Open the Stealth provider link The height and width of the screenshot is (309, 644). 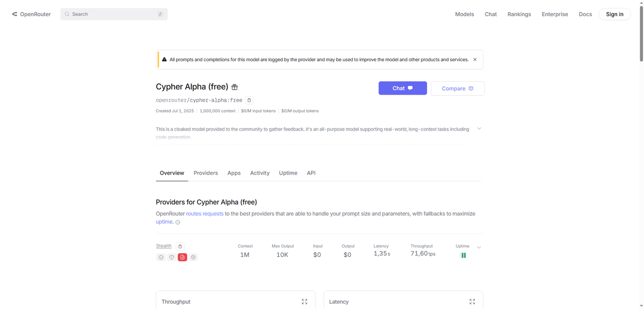point(164,246)
